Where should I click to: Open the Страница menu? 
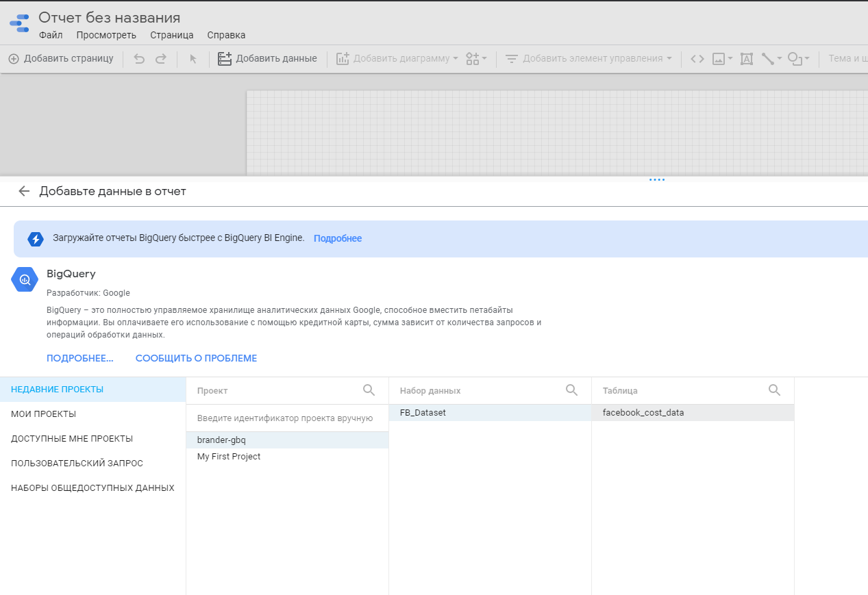(171, 35)
